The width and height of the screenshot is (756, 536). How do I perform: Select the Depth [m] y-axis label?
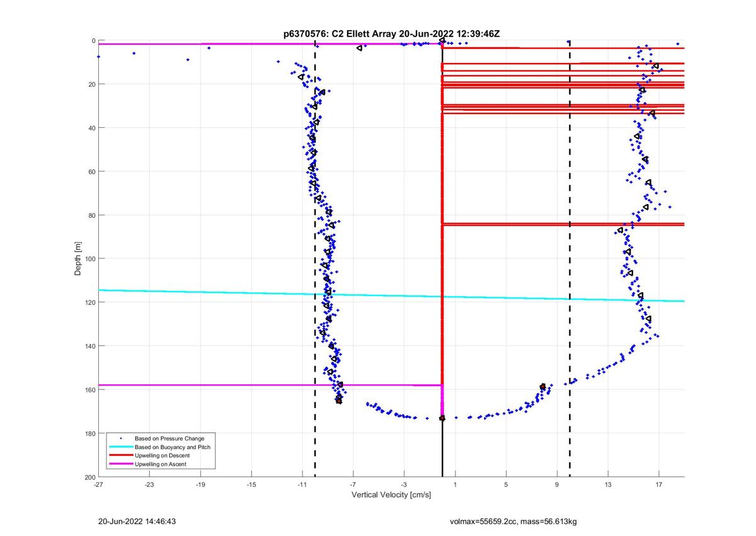[x=78, y=258]
